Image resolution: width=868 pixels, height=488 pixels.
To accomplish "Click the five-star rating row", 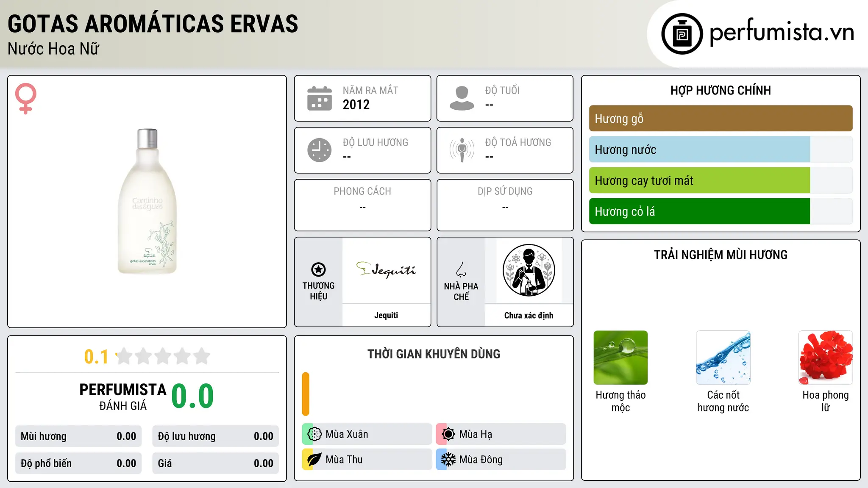I will 163,356.
